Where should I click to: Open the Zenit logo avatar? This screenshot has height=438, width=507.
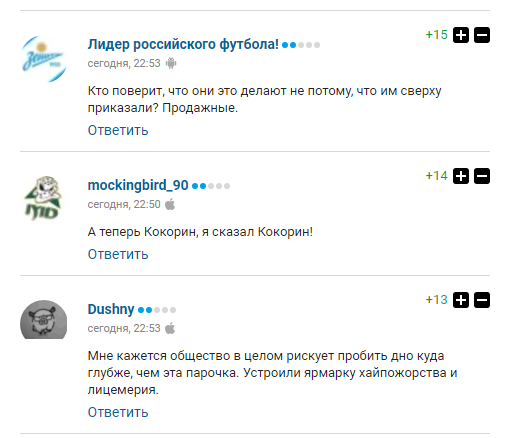(x=44, y=59)
